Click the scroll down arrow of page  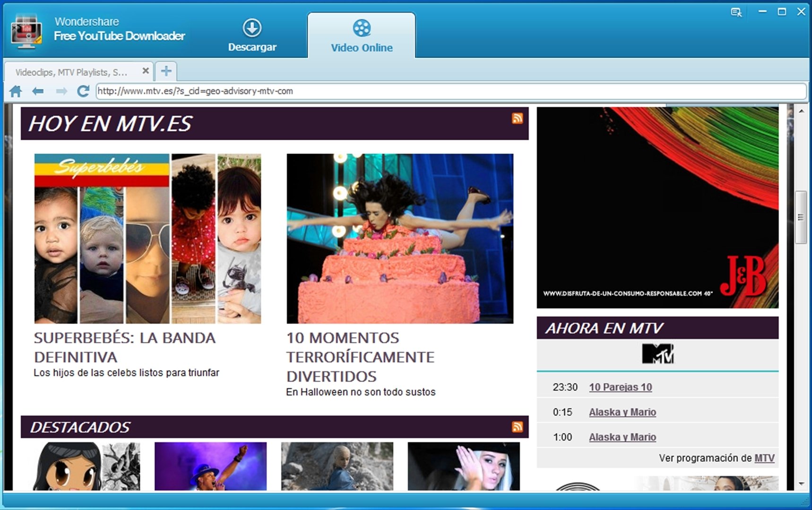801,484
